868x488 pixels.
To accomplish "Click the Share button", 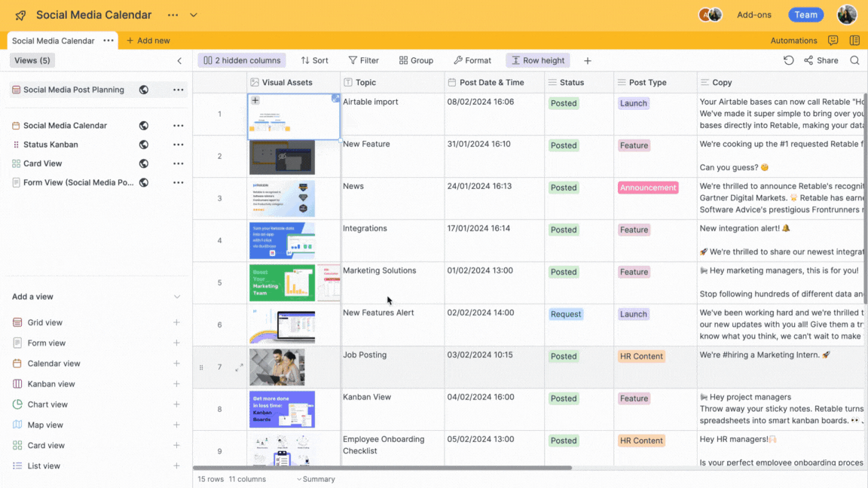I will pos(821,60).
